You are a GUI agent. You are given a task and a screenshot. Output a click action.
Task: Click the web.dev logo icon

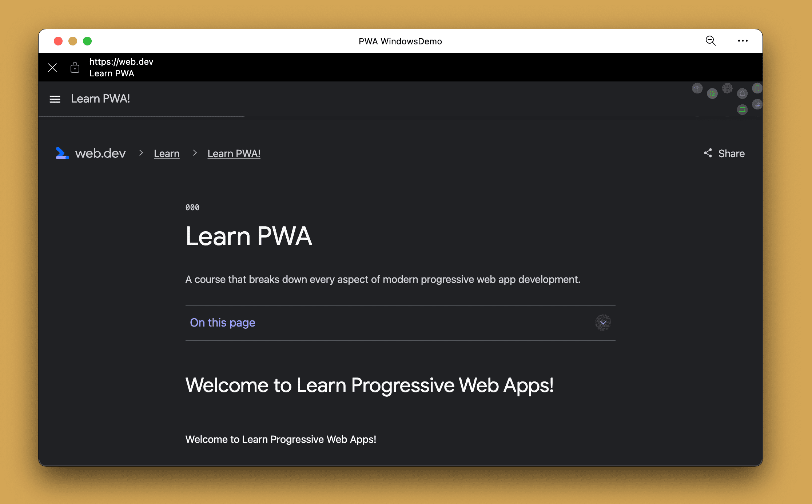click(63, 153)
